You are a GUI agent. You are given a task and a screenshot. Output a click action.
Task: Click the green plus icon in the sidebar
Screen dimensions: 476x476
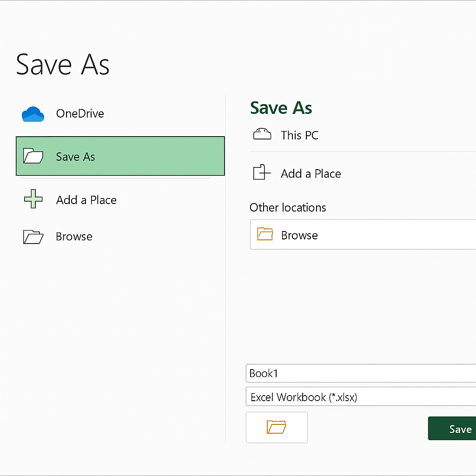33,200
